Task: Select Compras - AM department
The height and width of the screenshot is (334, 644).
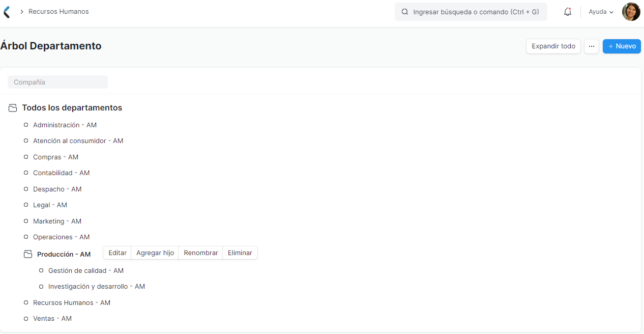Action: pos(56,157)
